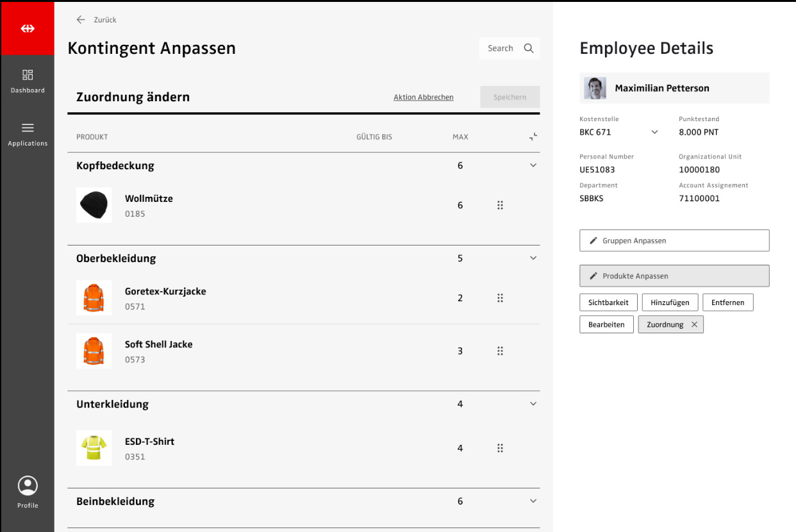Expand the Beinbekleidung section
Viewport: 796px width, 532px height.
point(533,501)
